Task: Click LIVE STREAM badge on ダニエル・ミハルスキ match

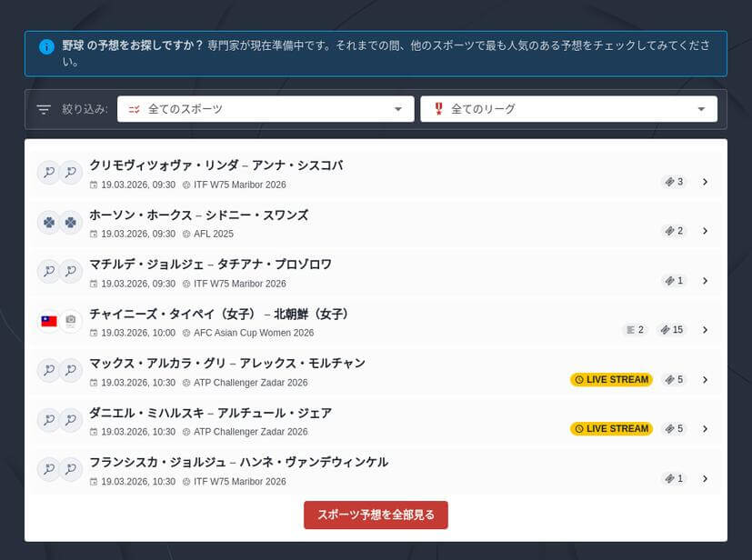Action: point(611,428)
